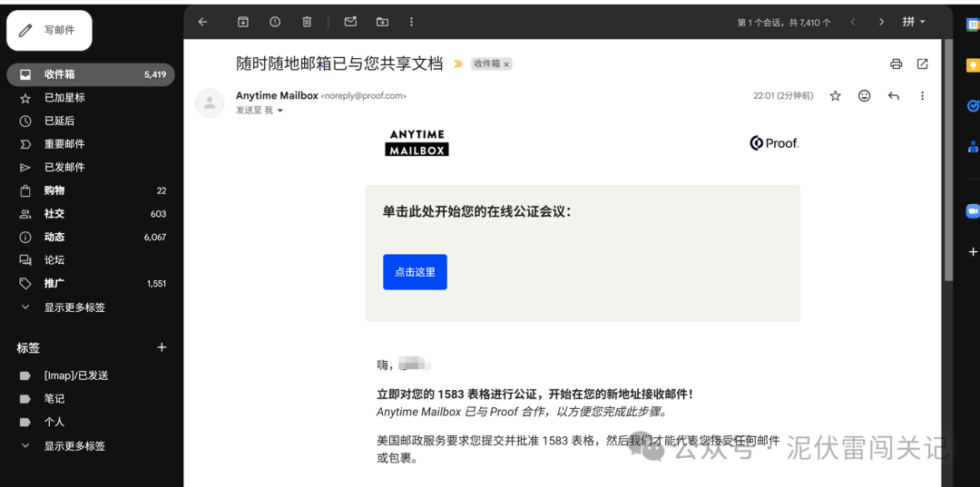980x487 pixels.
Task: Star this message from Anytime Mailbox
Action: 835,96
